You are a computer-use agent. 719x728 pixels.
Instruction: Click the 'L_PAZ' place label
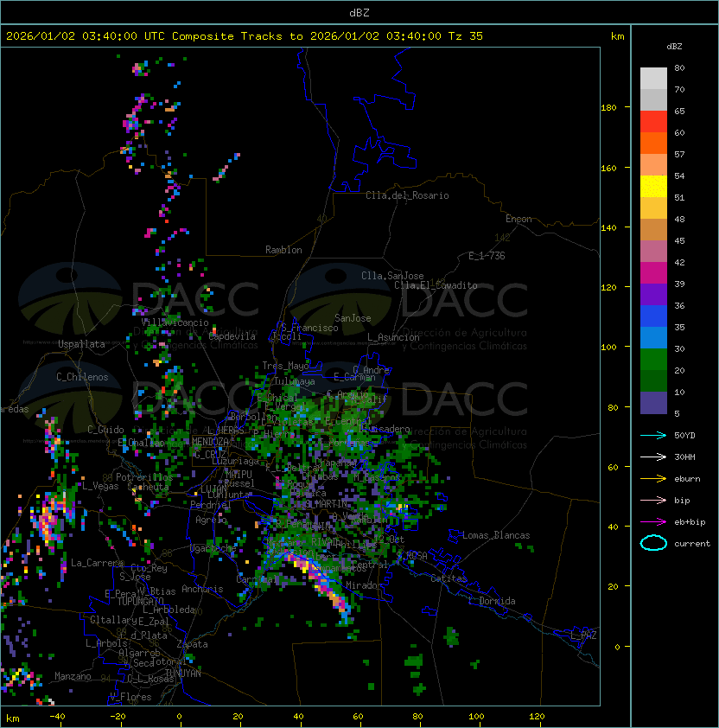[583, 635]
